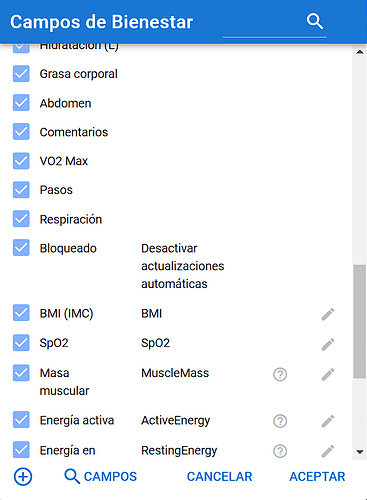Click the search magnifier icon in header
Screen dimensions: 367x500
(x=315, y=22)
